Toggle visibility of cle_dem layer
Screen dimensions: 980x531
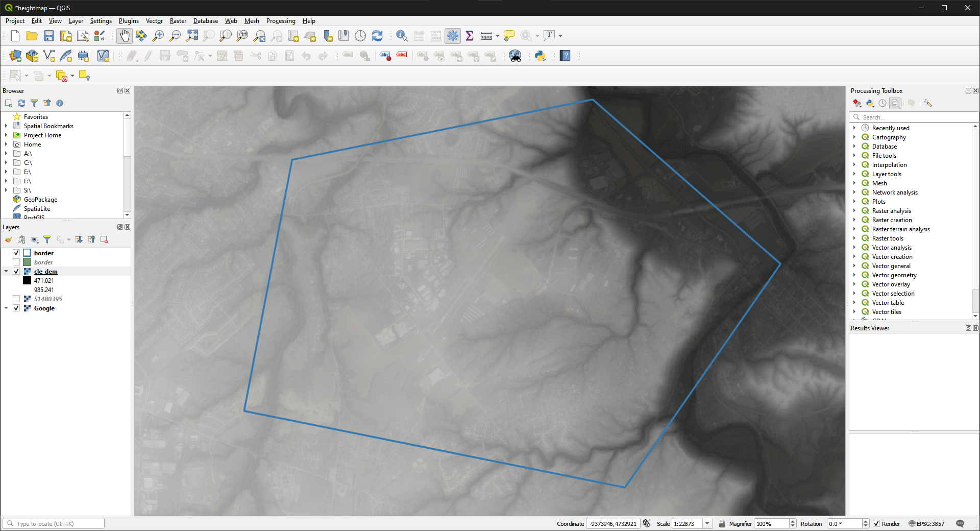pyautogui.click(x=16, y=272)
